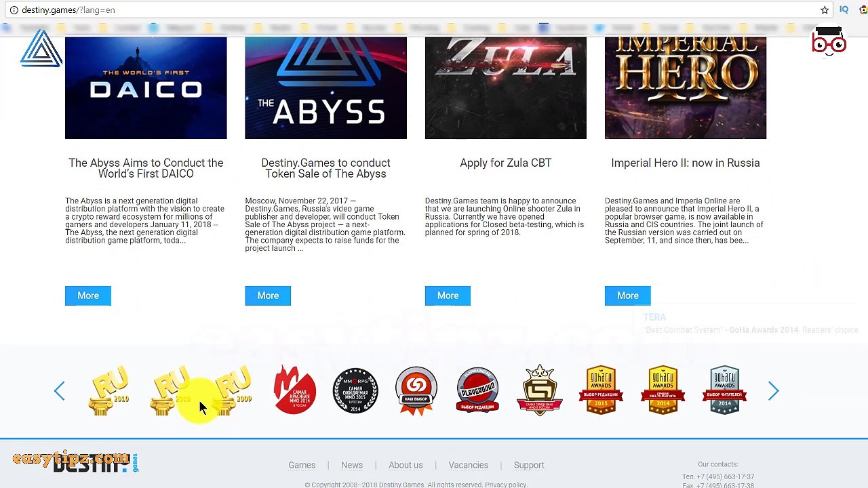The width and height of the screenshot is (868, 488).
Task: Click the triangular Abyss logo at top left
Action: coord(41,48)
